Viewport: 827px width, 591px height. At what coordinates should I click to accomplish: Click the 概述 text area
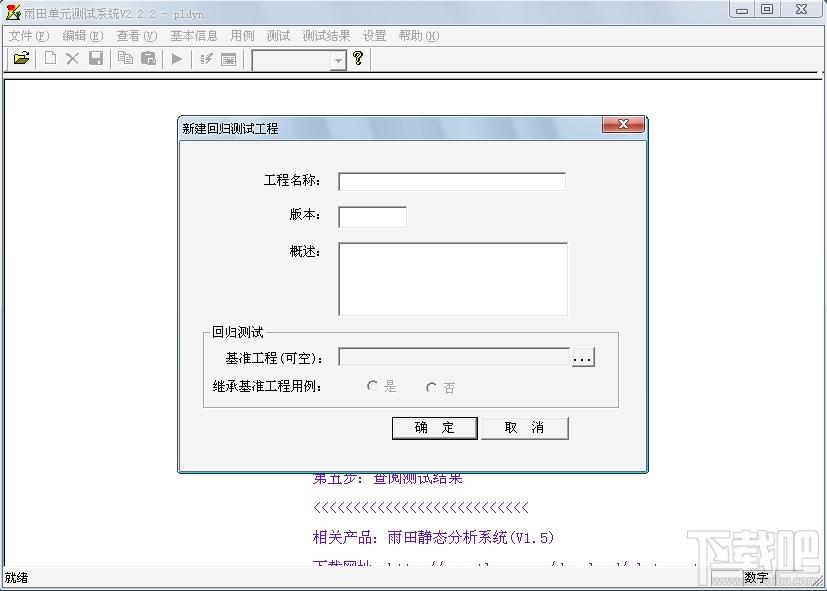(453, 279)
